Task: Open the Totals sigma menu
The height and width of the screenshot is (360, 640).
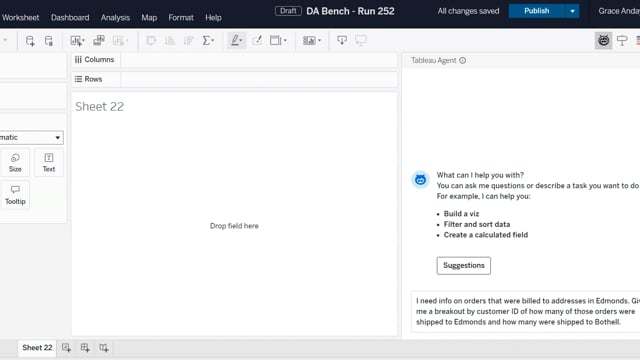Action: (208, 40)
